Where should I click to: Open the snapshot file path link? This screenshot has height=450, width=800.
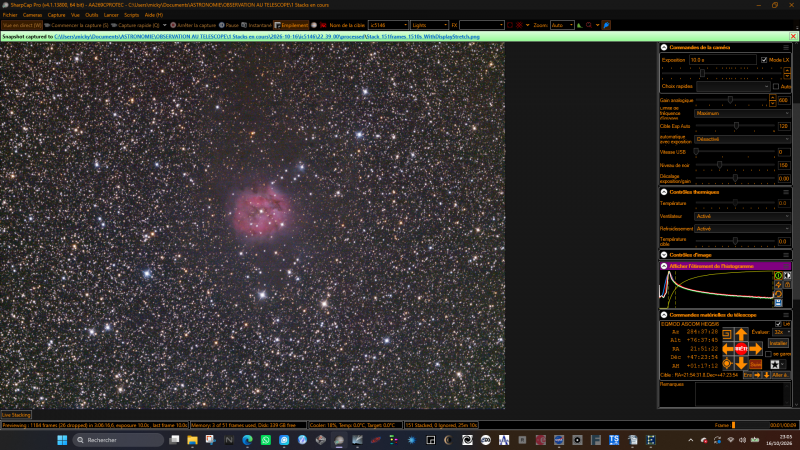pyautogui.click(x=267, y=37)
